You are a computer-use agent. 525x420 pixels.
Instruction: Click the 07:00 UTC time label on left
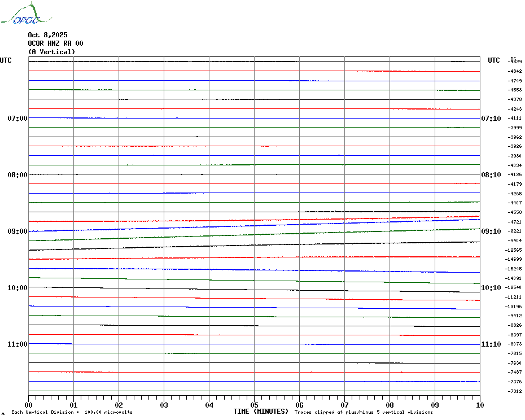point(17,118)
